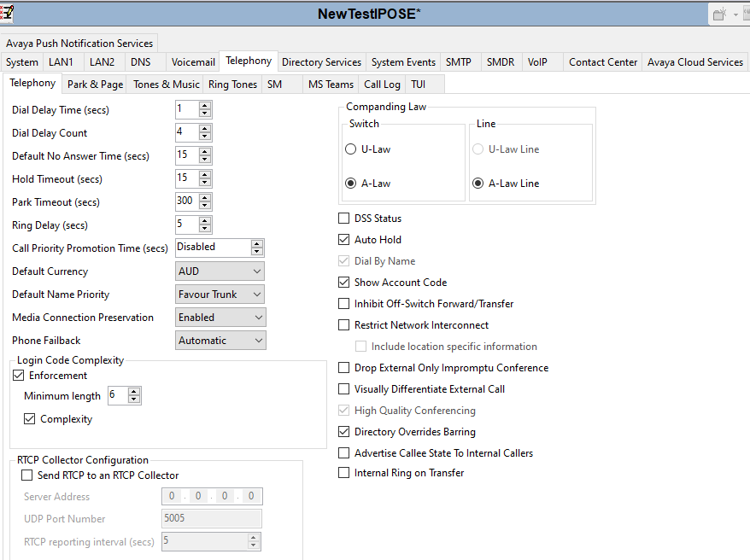Select U-Law switch companding option

[350, 149]
